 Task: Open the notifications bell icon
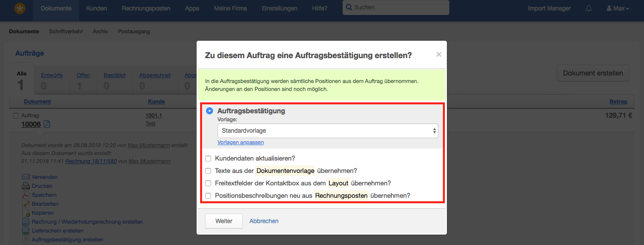coord(589,8)
